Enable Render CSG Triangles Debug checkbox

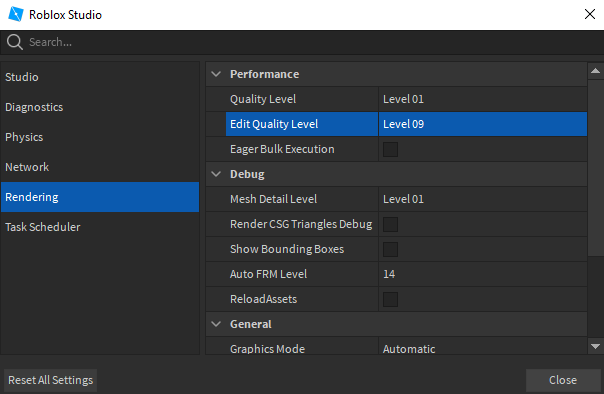390,225
